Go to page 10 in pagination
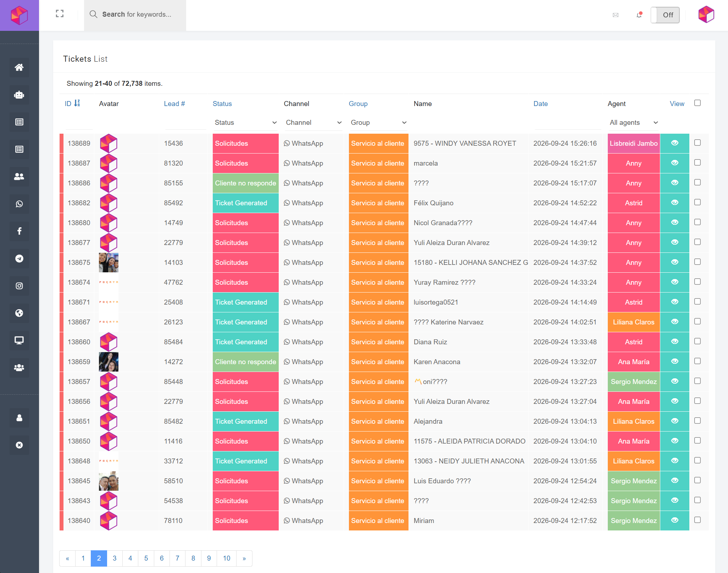 click(x=227, y=558)
